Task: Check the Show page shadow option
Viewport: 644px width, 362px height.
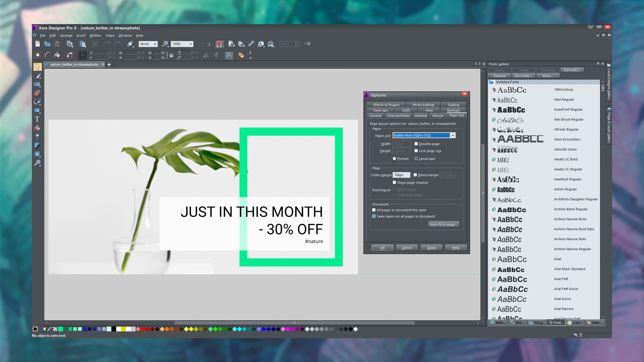Action: pos(395,182)
